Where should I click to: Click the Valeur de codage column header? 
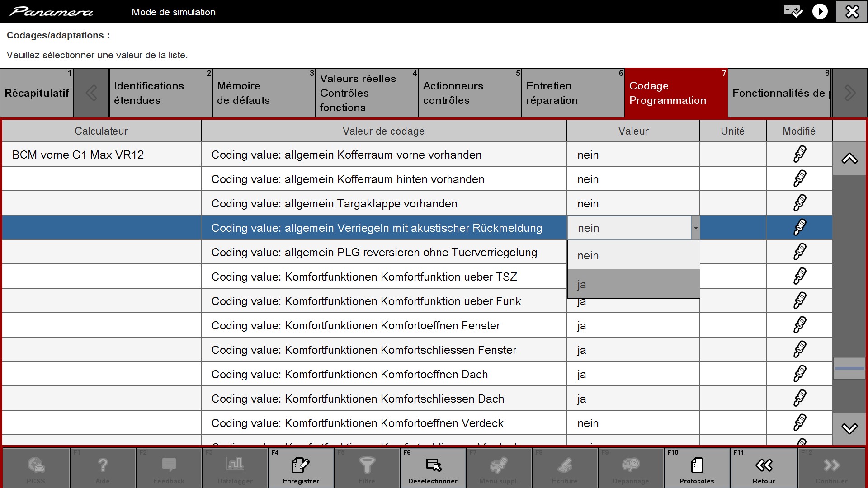click(383, 131)
